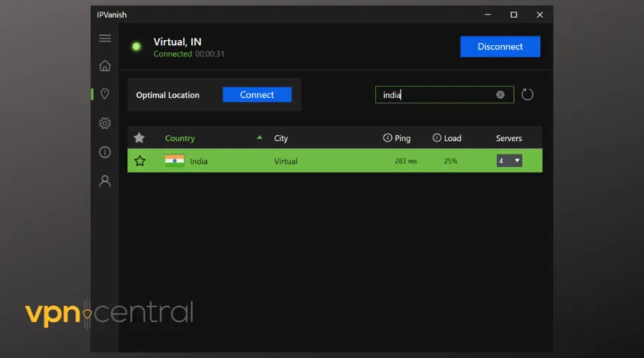Select the India flag icon

pyautogui.click(x=175, y=160)
